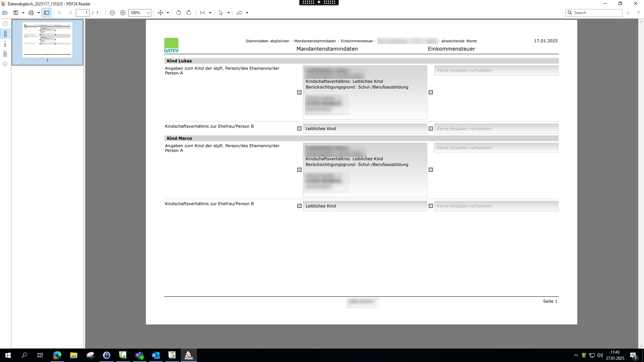Viewport: 644px width, 362px height.
Task: Open the 100% zoom level dropdown
Action: tap(148, 13)
